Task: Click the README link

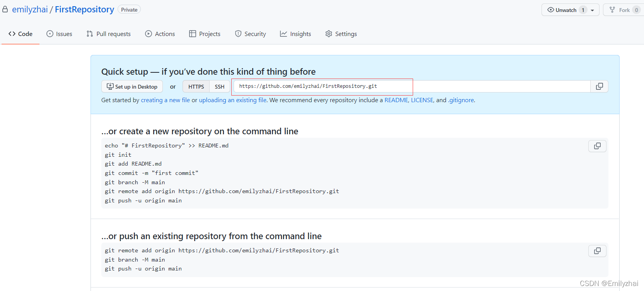Action: 396,100
